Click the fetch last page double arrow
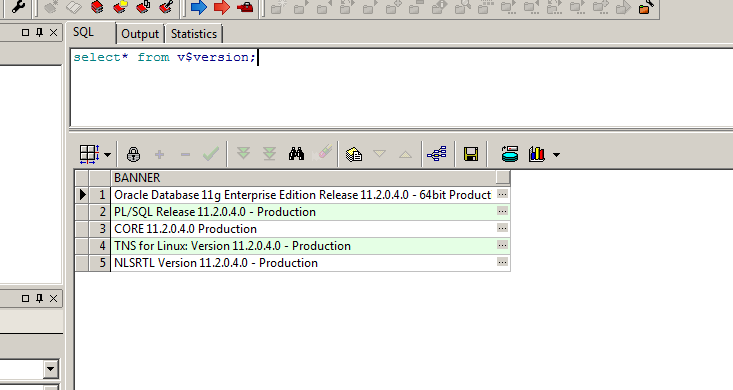 click(269, 154)
